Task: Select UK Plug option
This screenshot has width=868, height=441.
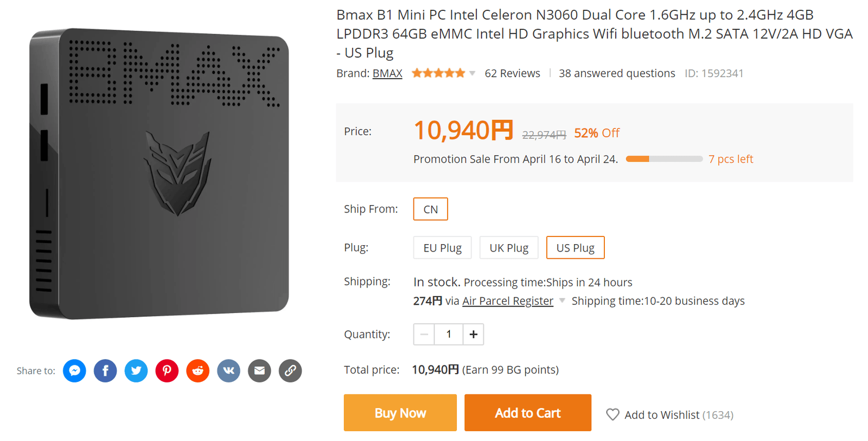Action: click(x=509, y=248)
